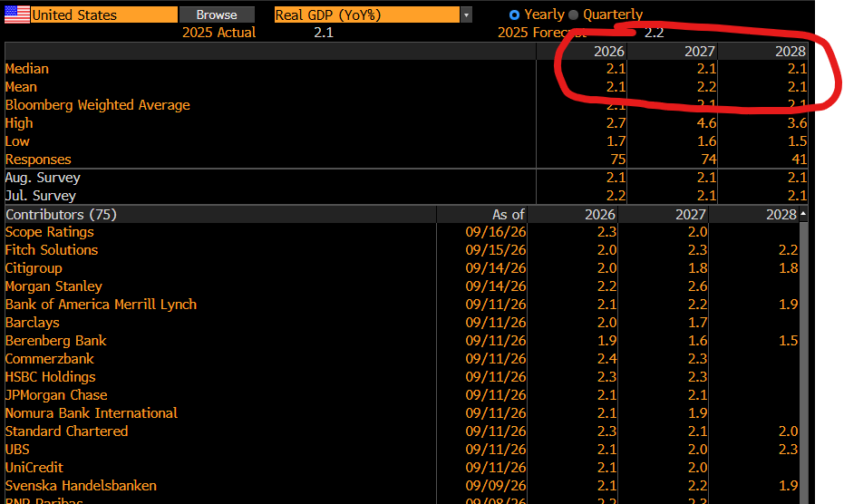Click Bloomberg Weighted Average row label
The height and width of the screenshot is (504, 844).
click(x=97, y=105)
